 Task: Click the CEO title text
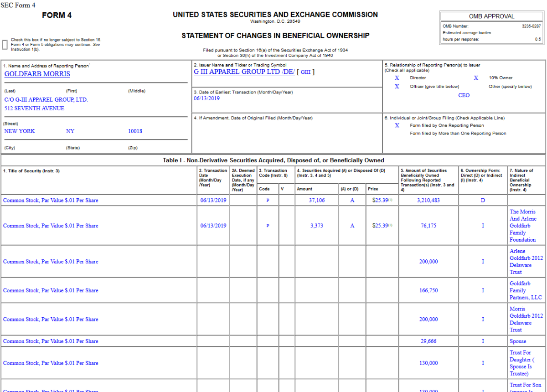tap(464, 95)
